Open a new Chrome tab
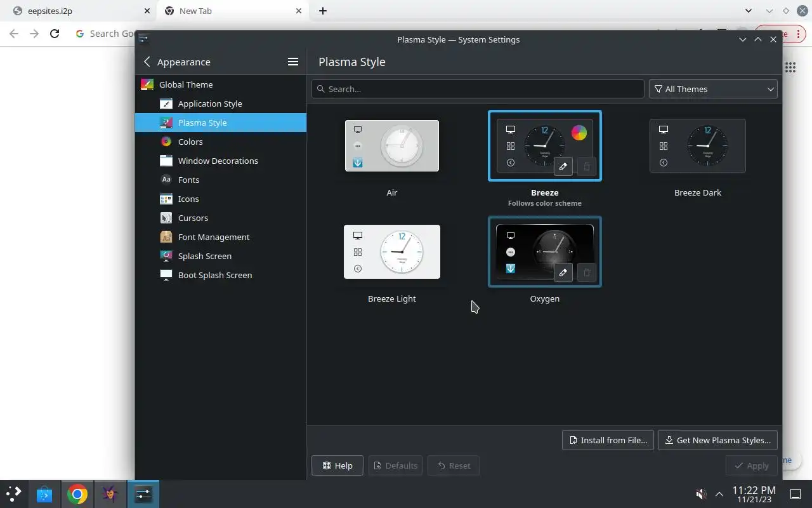Image resolution: width=812 pixels, height=508 pixels. pos(322,11)
